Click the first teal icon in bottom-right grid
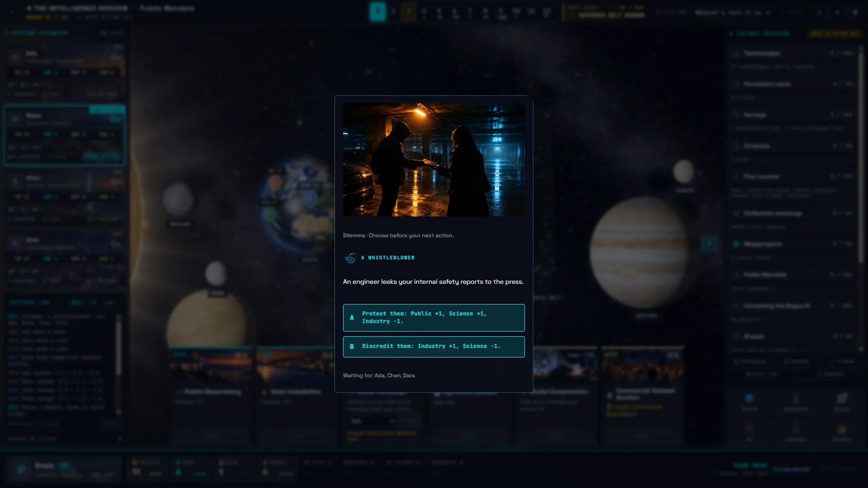Image resolution: width=868 pixels, height=488 pixels. [749, 400]
